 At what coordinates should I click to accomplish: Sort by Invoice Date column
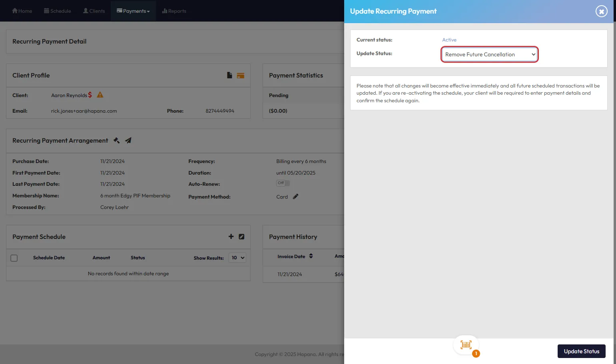pos(295,256)
